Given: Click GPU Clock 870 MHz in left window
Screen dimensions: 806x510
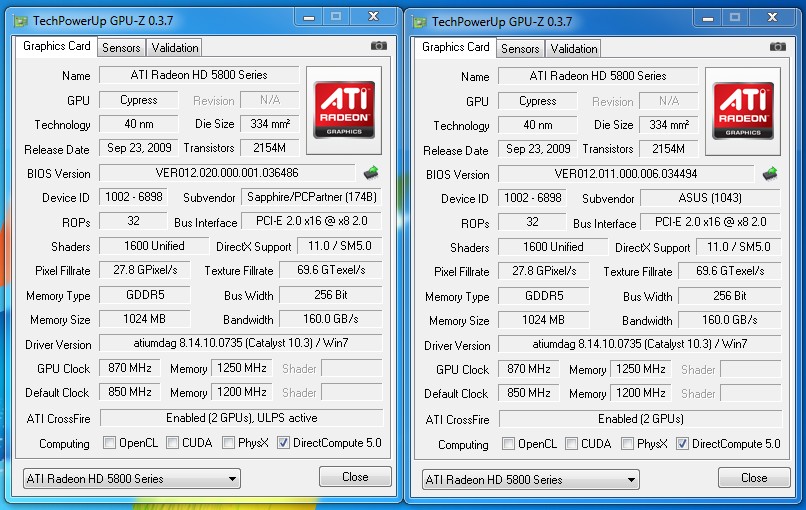Looking at the screenshot, I should [x=130, y=368].
